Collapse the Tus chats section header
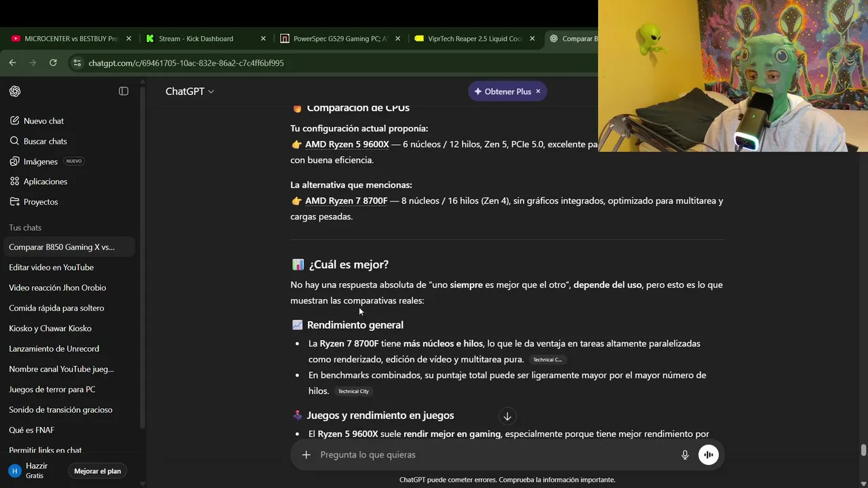Viewport: 868px width, 488px height. [25, 228]
